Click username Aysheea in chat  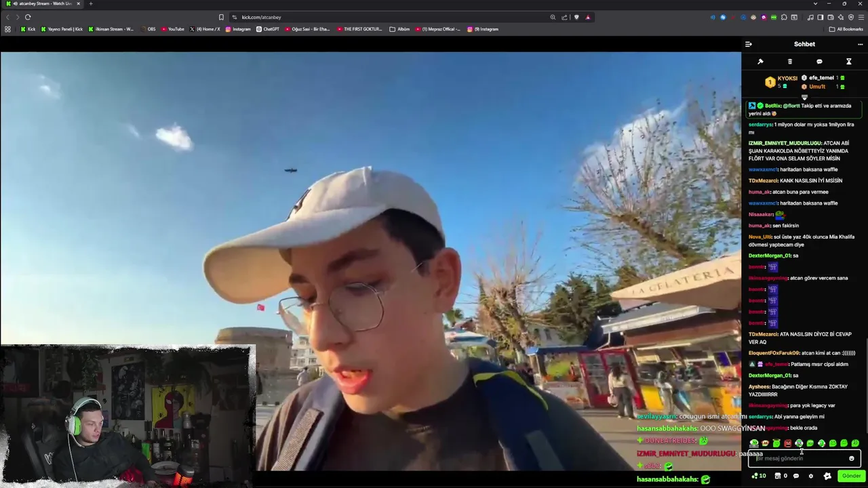pyautogui.click(x=759, y=387)
